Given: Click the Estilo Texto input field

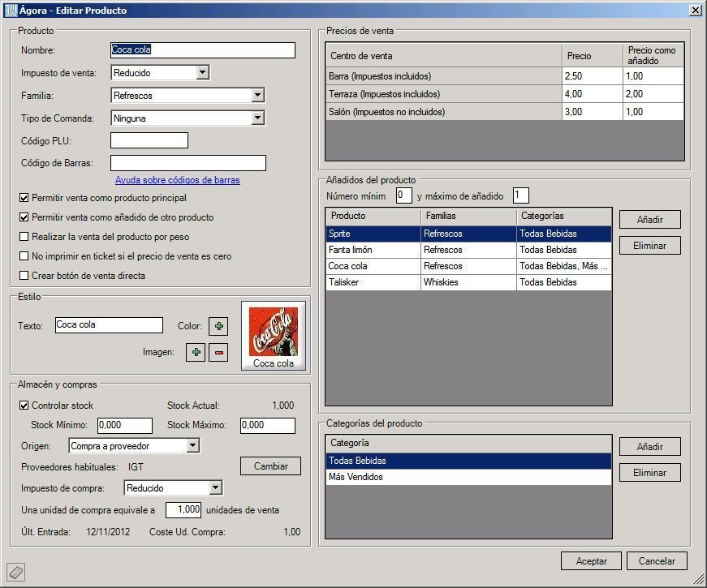Looking at the screenshot, I should tap(109, 325).
